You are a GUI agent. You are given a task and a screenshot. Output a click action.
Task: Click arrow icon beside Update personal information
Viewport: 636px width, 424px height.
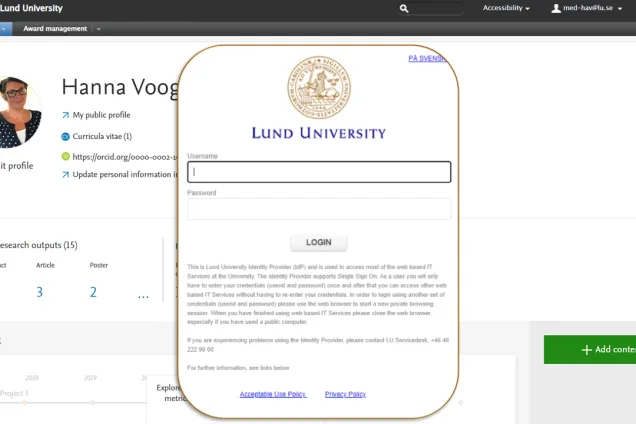[65, 174]
